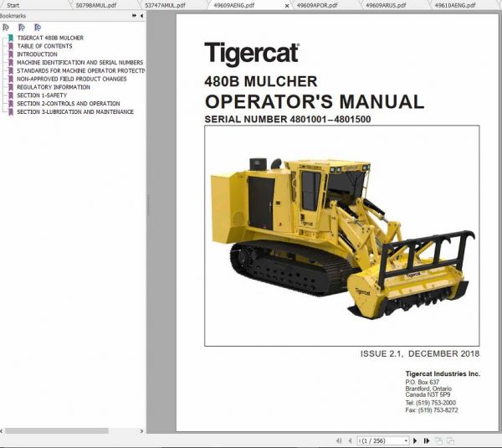This screenshot has width=502, height=448.
Task: Go to NON-APPROVED FIELD PRODUCT CHANGES bookmark
Action: 72,79
